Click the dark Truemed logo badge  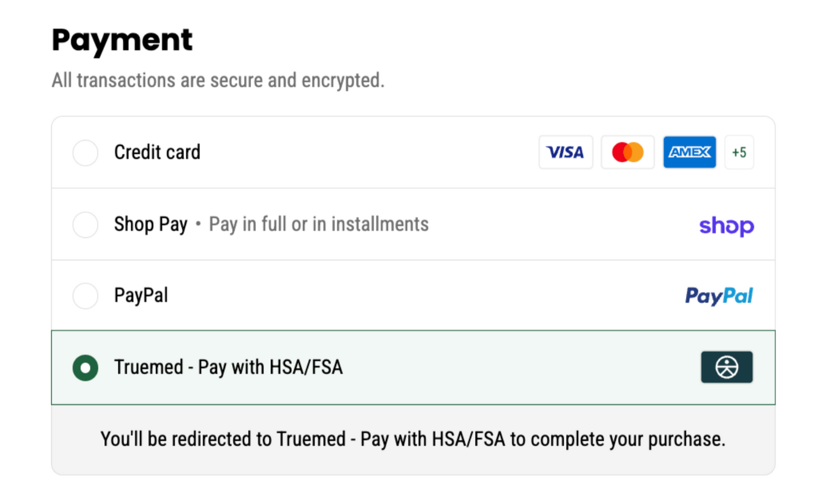point(727,367)
